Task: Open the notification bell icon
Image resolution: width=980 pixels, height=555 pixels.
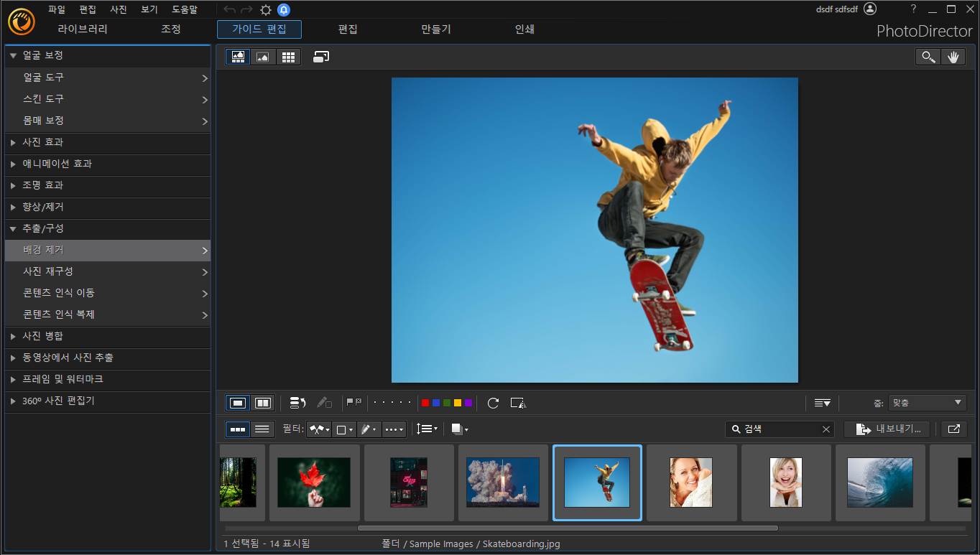Action: (284, 9)
